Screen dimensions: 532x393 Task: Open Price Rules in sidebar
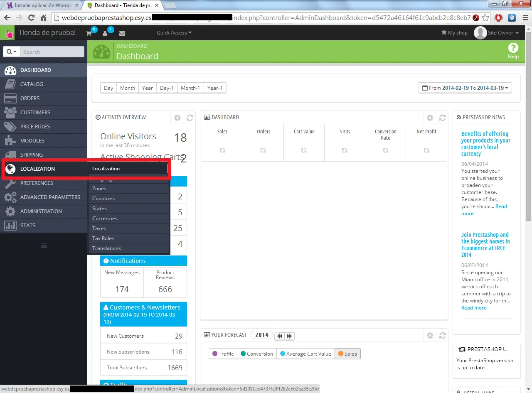click(44, 126)
